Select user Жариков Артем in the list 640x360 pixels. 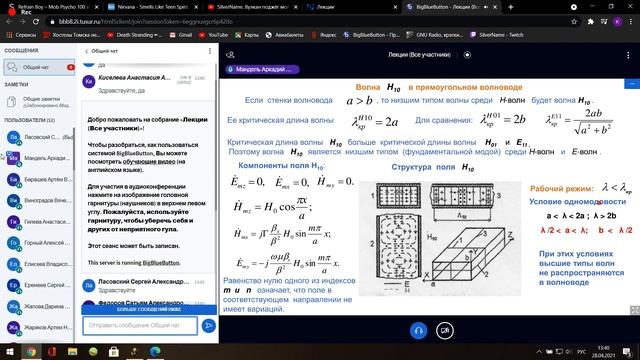point(39,327)
